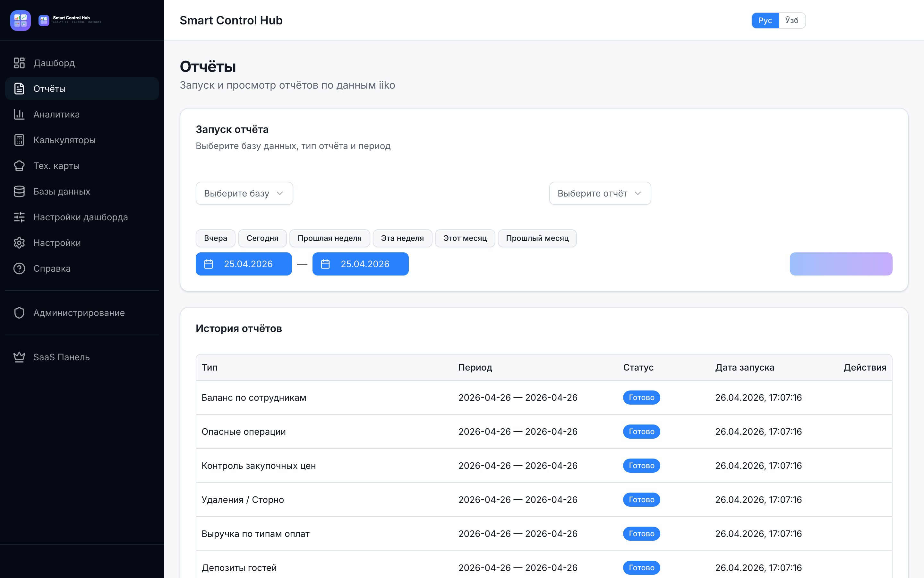Click the Статус column header
The height and width of the screenshot is (578, 924).
[638, 367]
